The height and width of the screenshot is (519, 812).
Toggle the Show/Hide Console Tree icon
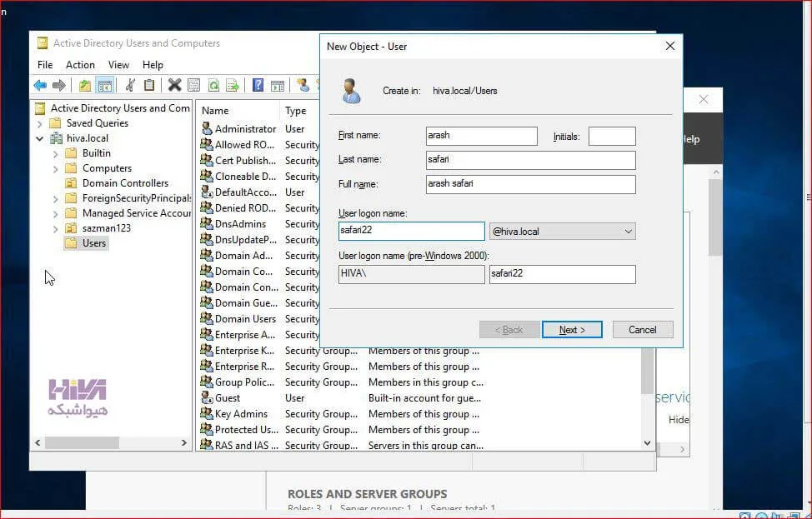[x=104, y=85]
